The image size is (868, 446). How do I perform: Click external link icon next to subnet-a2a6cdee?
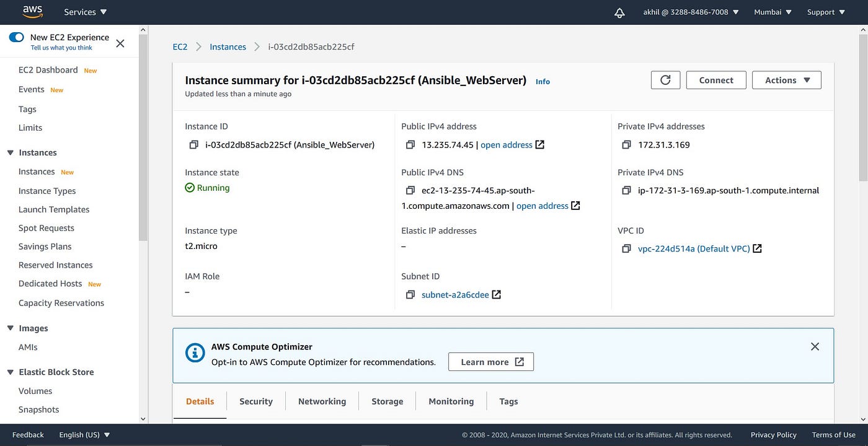coord(496,295)
